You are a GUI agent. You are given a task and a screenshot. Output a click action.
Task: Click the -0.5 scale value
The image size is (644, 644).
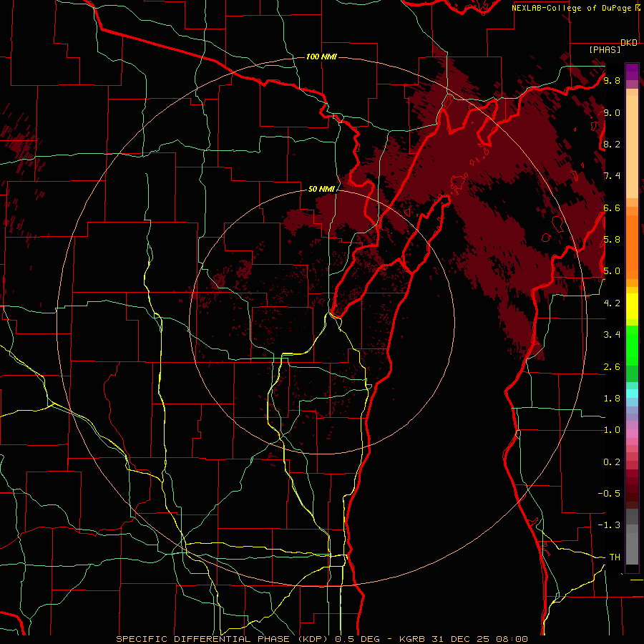pos(609,494)
